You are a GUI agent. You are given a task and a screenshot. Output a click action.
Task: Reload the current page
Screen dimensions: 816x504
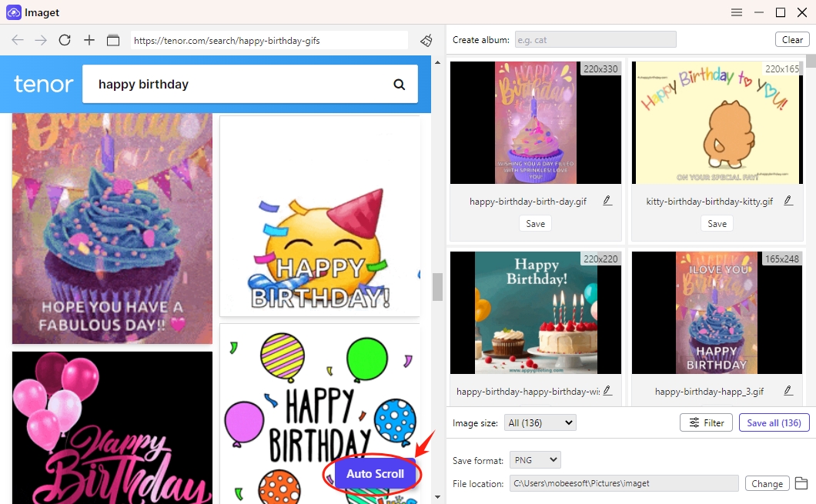(x=65, y=40)
